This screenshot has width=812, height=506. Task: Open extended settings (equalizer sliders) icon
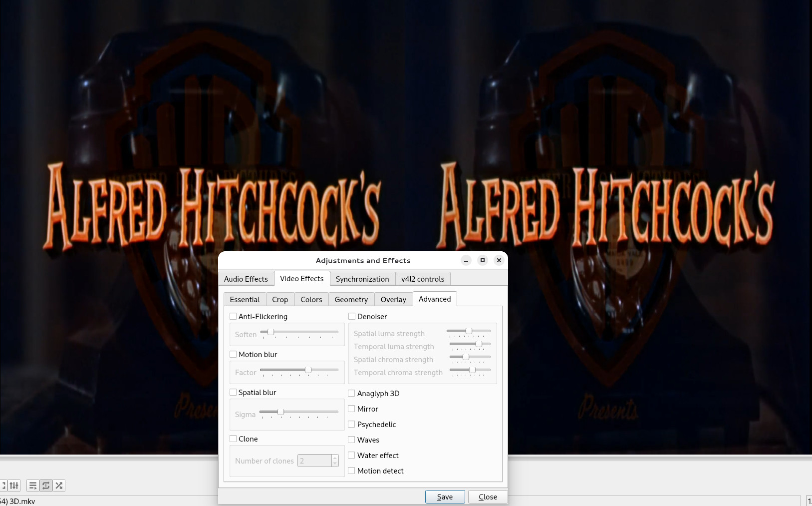click(x=14, y=485)
